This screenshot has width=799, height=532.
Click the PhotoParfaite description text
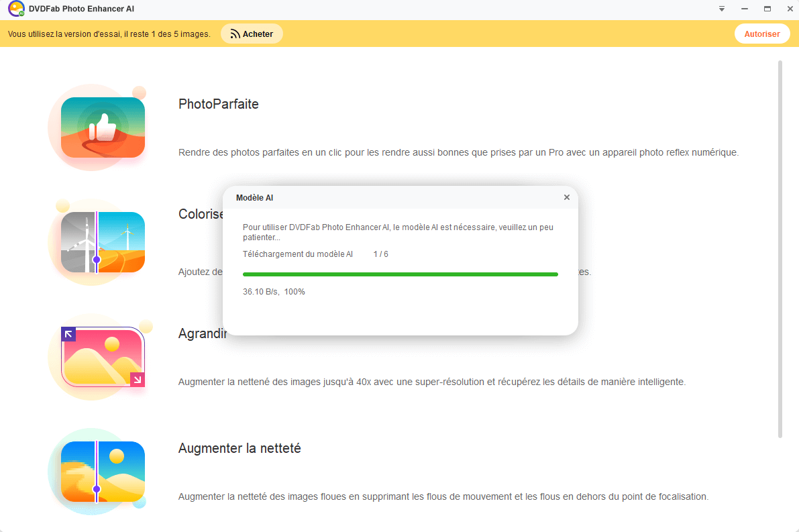click(459, 152)
